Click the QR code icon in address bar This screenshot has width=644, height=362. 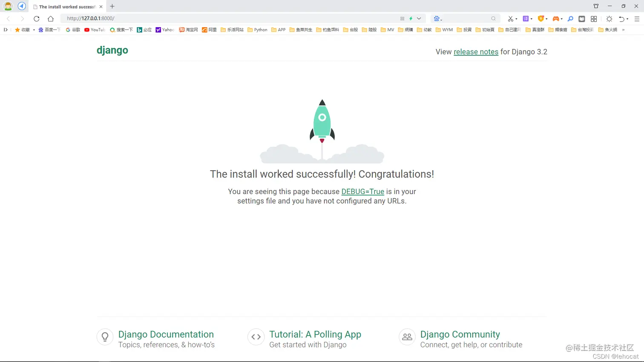pyautogui.click(x=402, y=19)
